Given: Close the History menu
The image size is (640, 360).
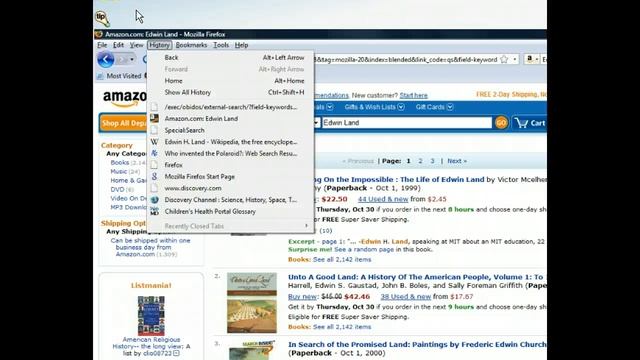Looking at the screenshot, I should click(159, 45).
